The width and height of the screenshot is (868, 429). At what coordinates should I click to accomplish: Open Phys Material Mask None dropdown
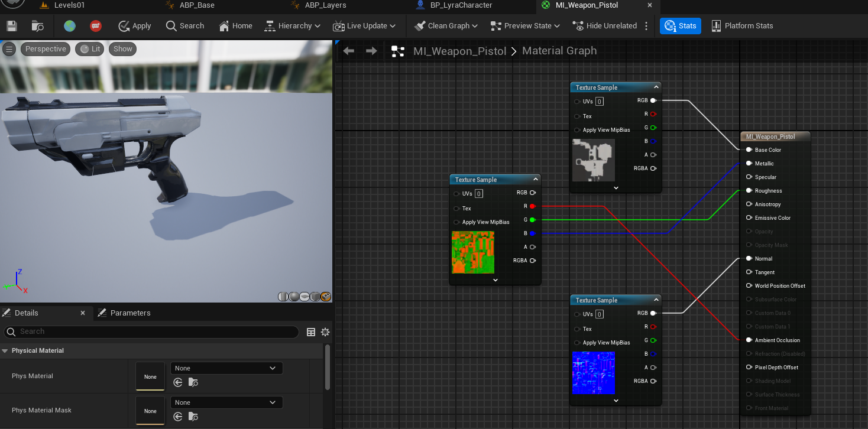coord(226,402)
